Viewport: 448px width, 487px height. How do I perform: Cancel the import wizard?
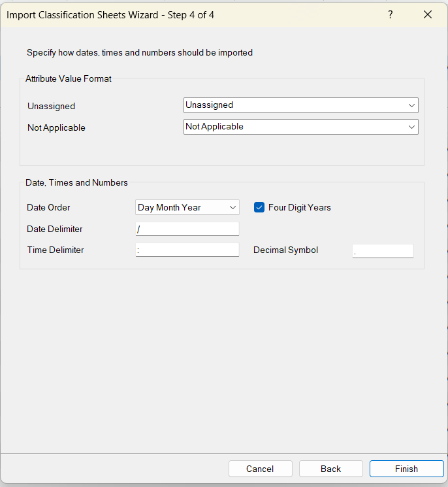point(260,469)
